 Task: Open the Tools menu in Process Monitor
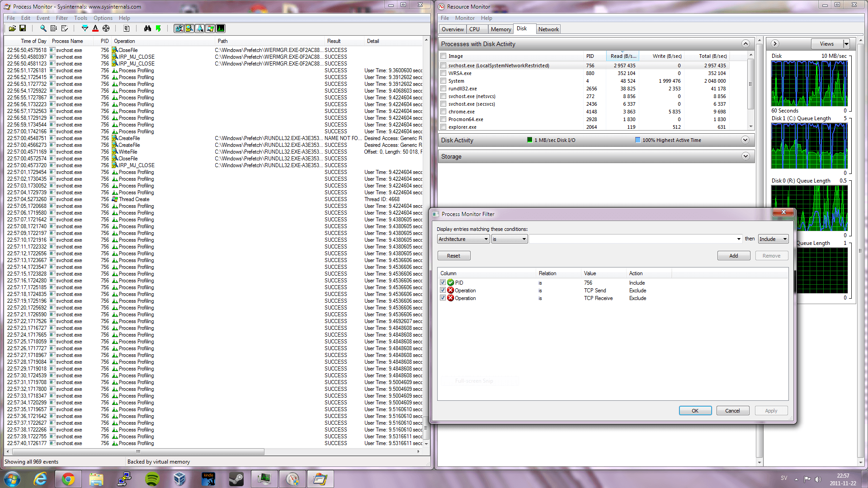(x=80, y=18)
